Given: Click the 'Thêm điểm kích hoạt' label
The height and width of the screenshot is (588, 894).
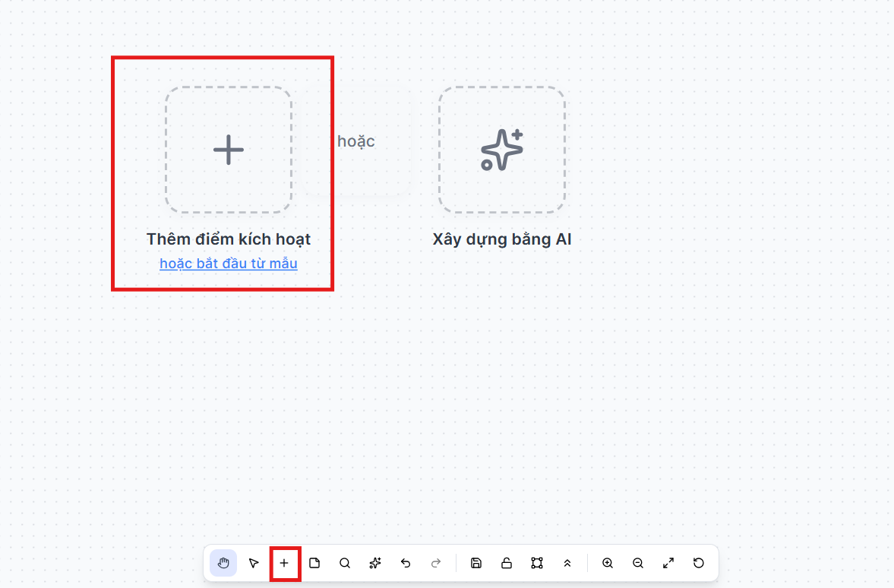Looking at the screenshot, I should 229,239.
